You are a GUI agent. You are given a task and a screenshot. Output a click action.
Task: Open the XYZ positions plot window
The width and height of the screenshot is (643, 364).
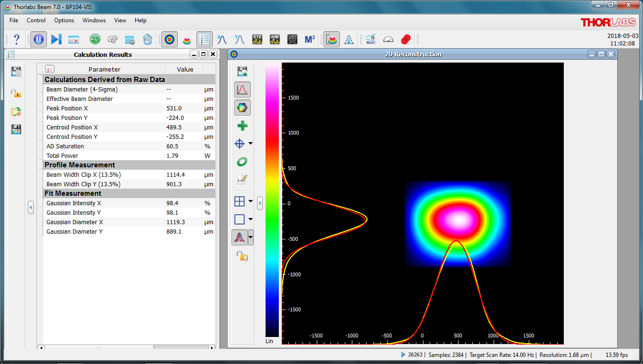pos(257,39)
